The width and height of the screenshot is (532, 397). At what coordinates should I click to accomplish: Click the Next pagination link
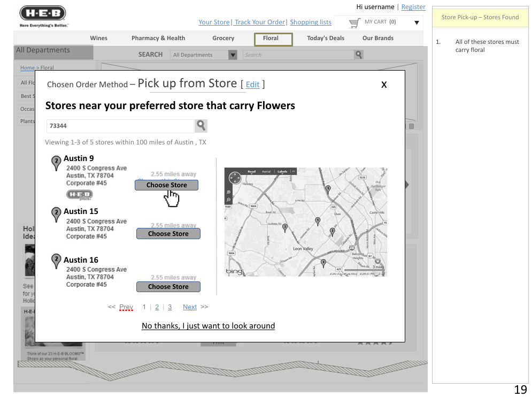click(190, 307)
